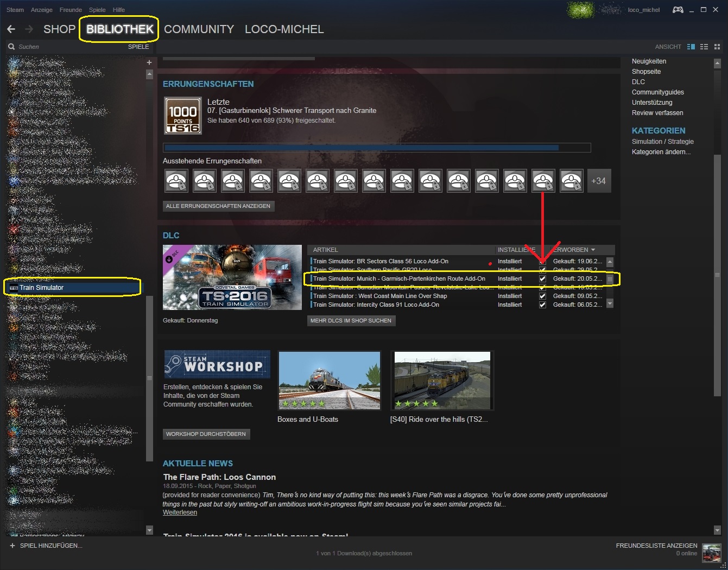Go back with the left arrow
This screenshot has height=570, width=728.
tap(11, 29)
